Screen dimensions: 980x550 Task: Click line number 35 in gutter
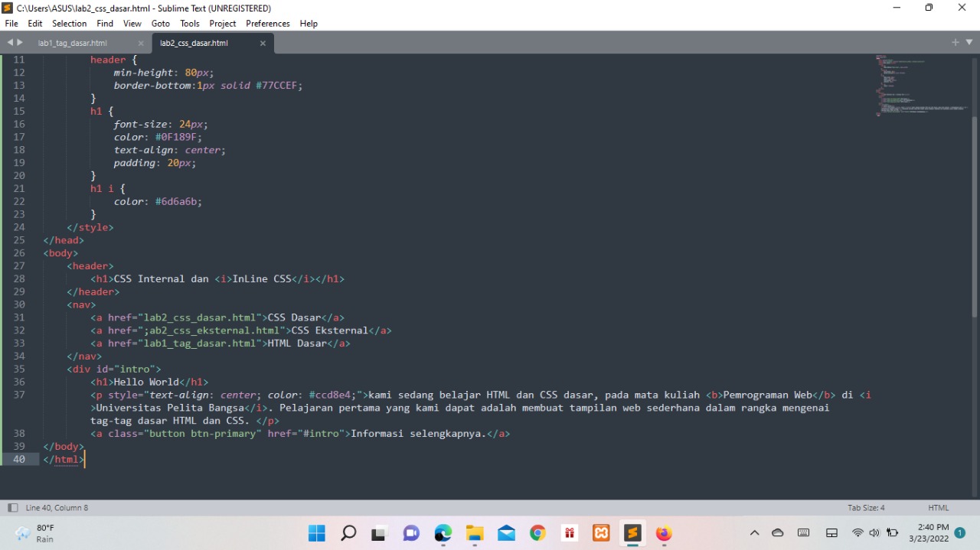18,369
